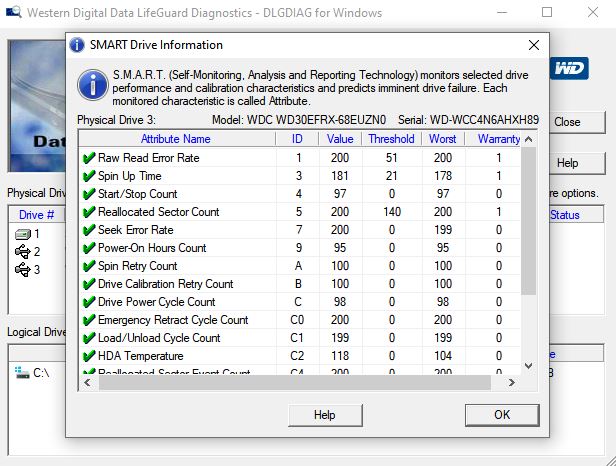Sort by Value column header

(x=340, y=139)
